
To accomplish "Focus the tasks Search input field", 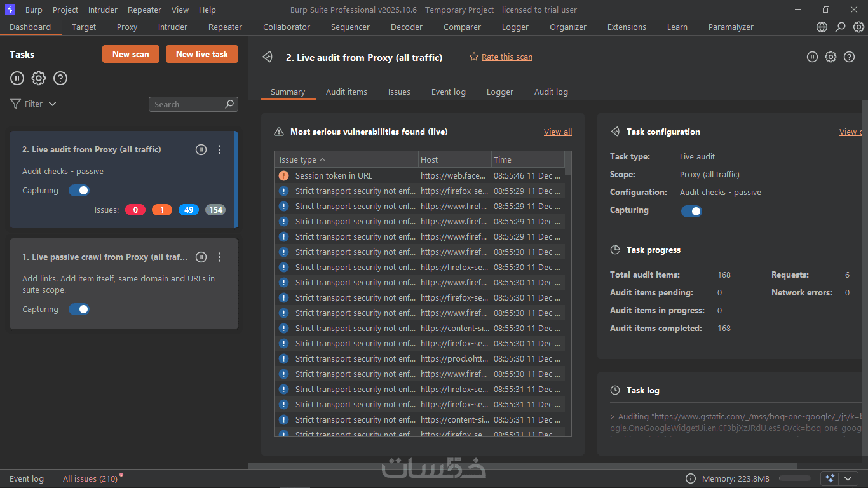I will click(193, 104).
